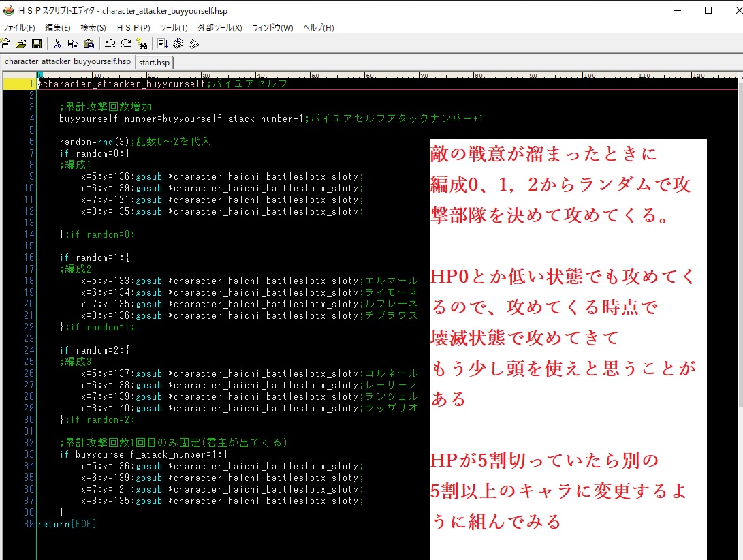Click the line ending with ;デブラウス

[249, 315]
